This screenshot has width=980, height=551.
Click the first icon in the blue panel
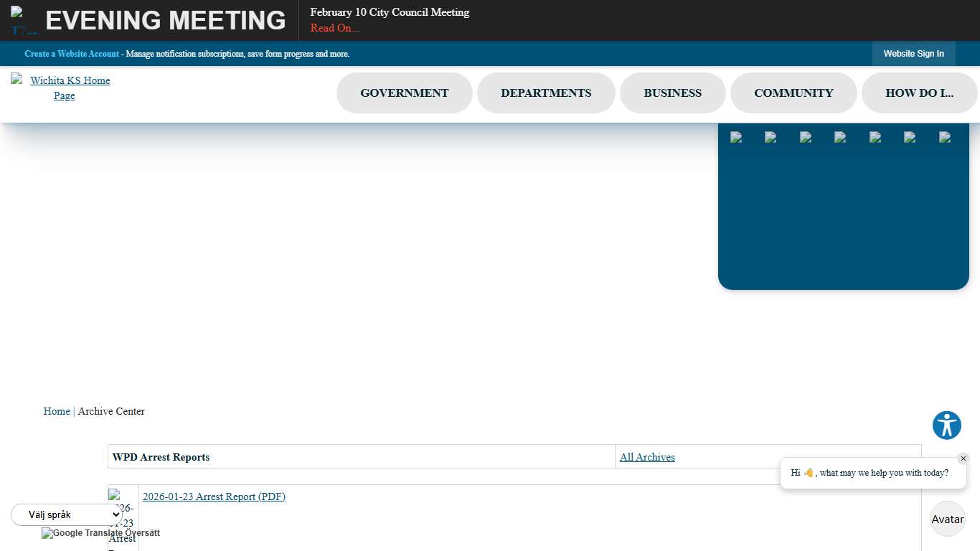(736, 138)
